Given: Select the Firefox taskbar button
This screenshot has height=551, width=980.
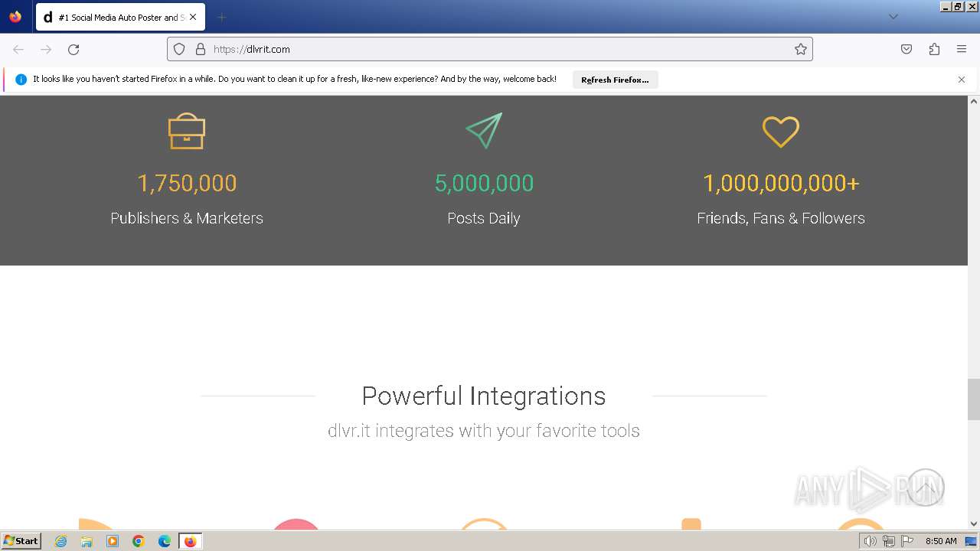Looking at the screenshot, I should [190, 541].
